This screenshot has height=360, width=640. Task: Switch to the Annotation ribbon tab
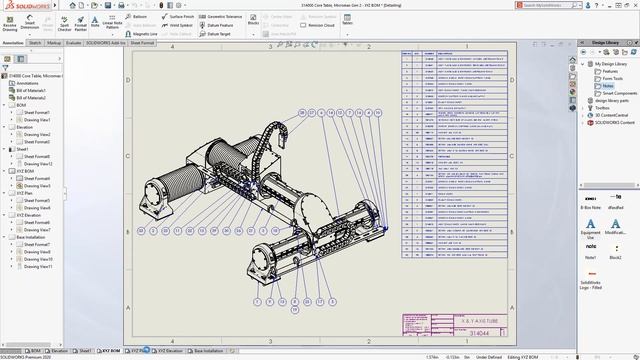coord(13,43)
